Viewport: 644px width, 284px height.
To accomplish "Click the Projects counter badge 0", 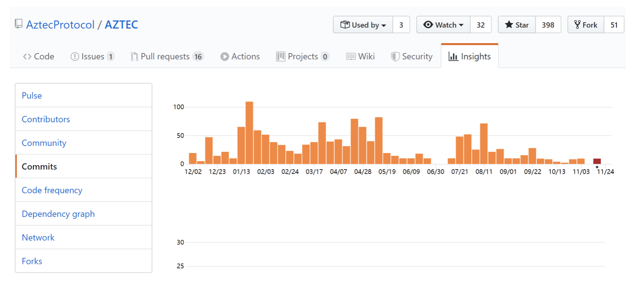I will [x=325, y=57].
